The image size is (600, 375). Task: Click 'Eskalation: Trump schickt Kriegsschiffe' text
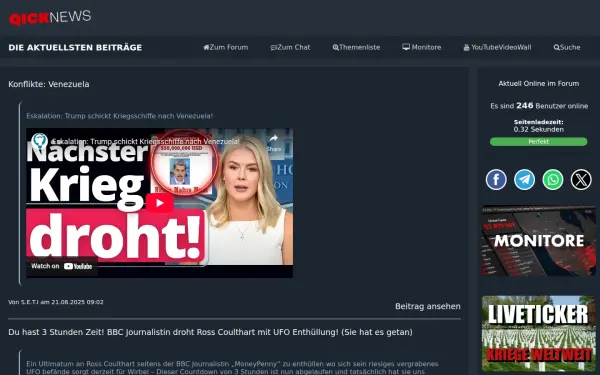click(119, 116)
